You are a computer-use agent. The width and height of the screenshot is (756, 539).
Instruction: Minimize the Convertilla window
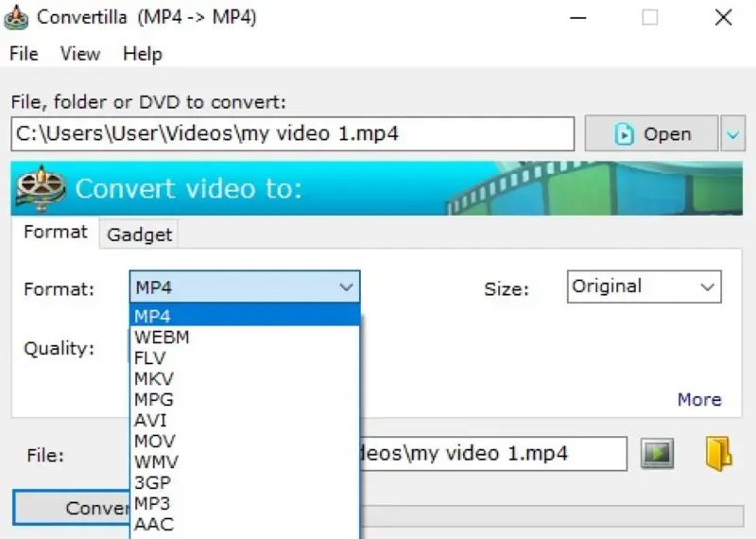577,18
